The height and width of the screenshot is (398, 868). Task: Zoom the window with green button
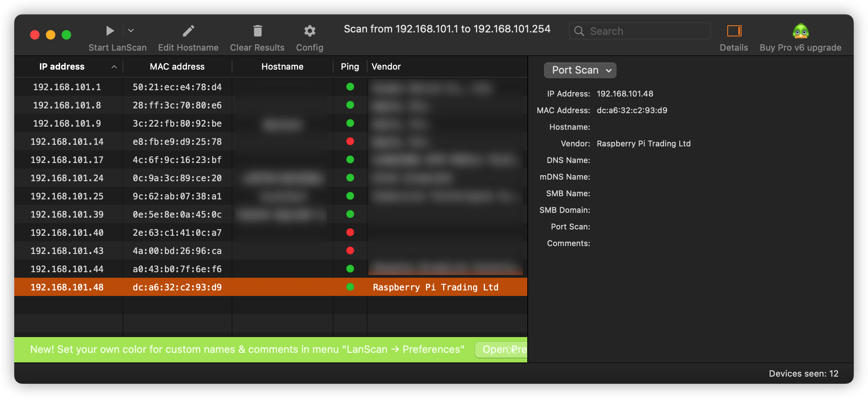[66, 35]
